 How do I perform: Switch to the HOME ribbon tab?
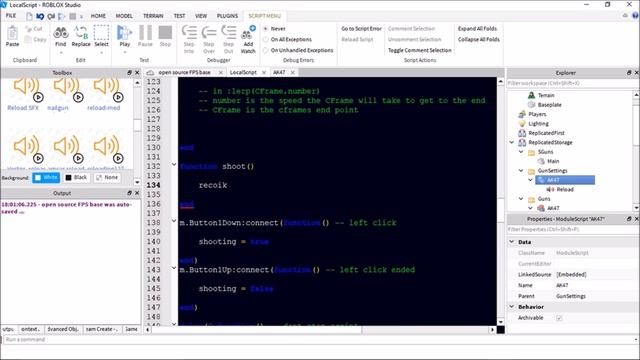98,16
